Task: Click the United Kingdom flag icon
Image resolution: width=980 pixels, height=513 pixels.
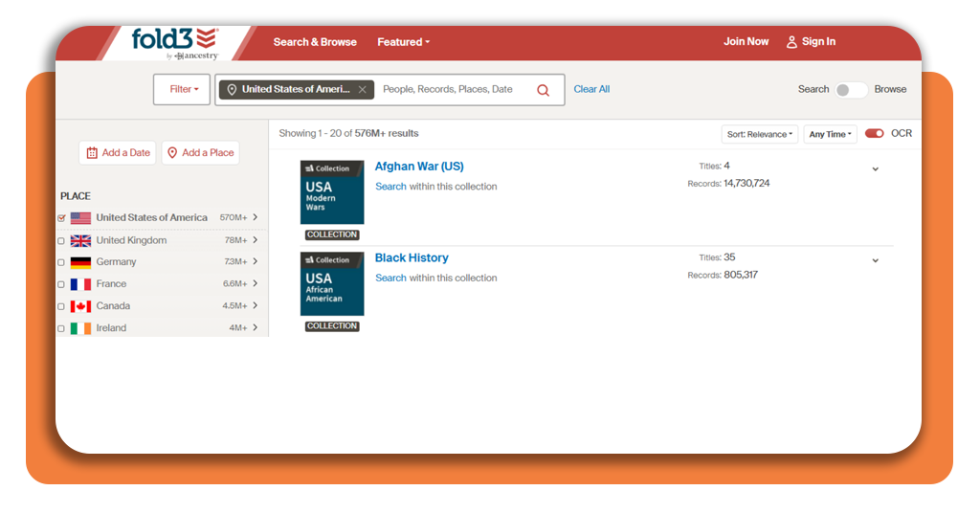Action: (x=80, y=240)
